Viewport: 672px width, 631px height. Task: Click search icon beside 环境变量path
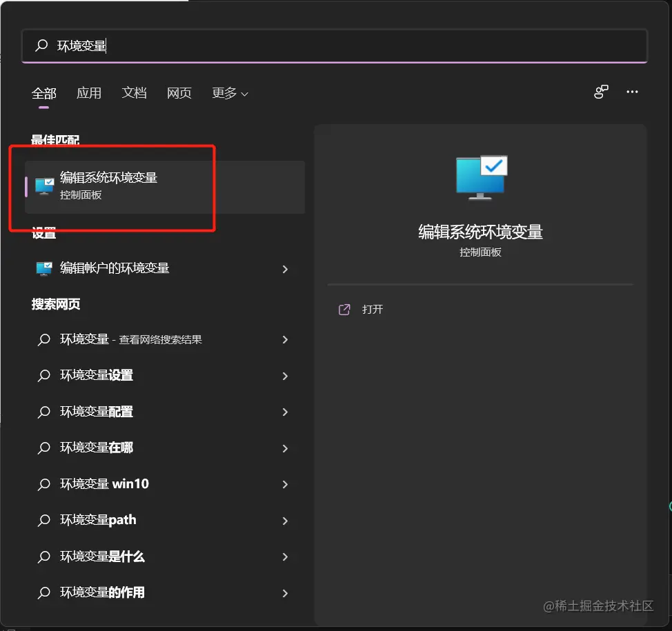pyautogui.click(x=43, y=521)
